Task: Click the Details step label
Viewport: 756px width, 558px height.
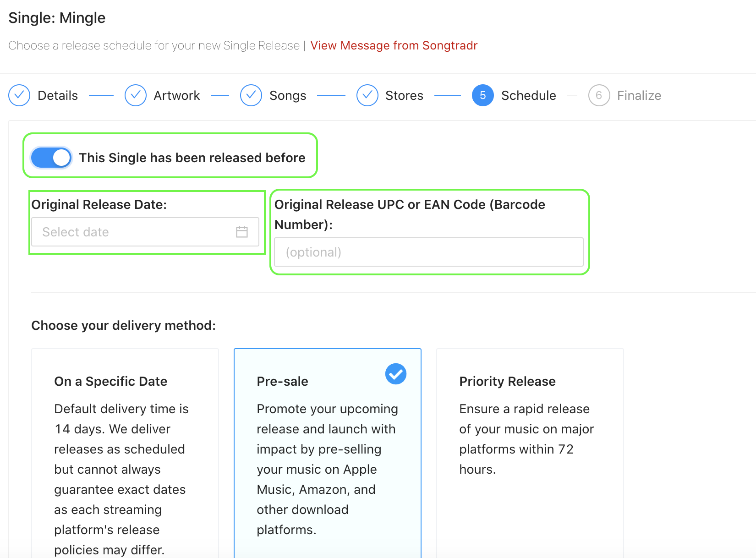Action: 58,95
